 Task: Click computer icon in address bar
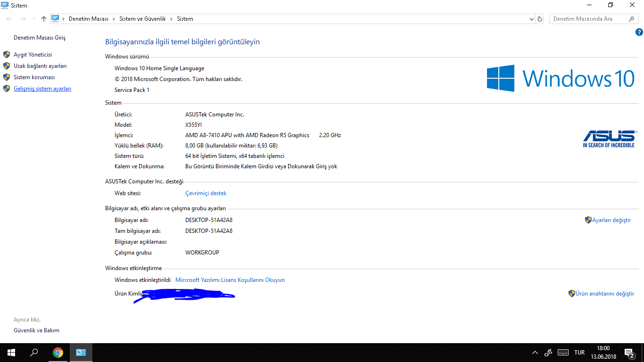point(55,19)
